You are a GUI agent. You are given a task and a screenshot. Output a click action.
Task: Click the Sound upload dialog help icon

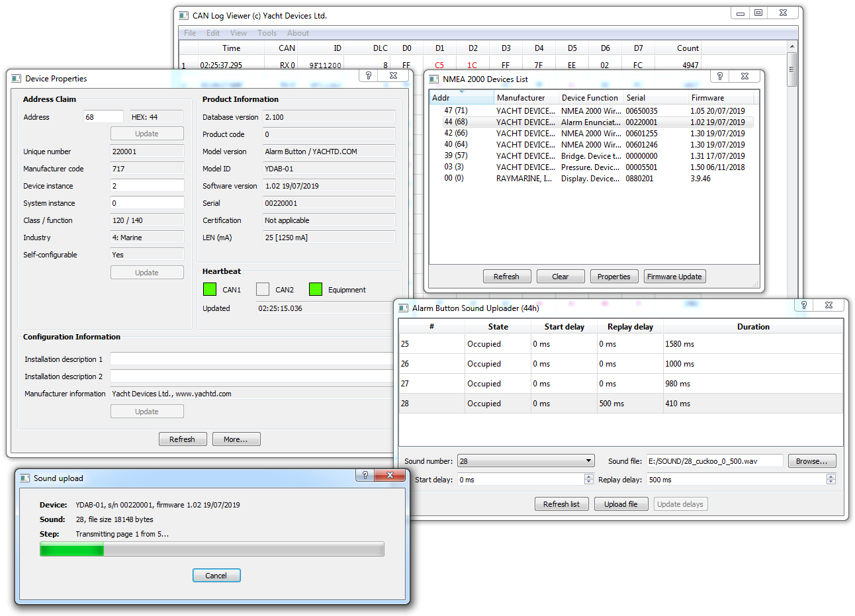pos(365,475)
